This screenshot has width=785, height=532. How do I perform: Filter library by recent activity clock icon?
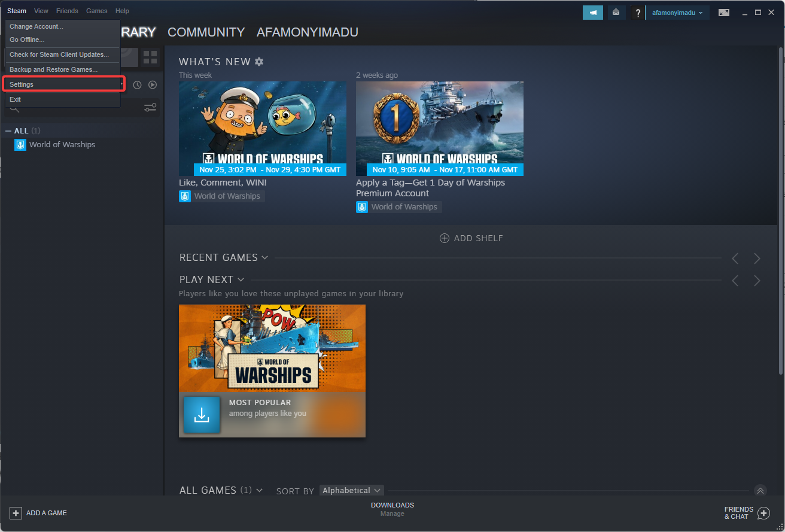point(137,85)
